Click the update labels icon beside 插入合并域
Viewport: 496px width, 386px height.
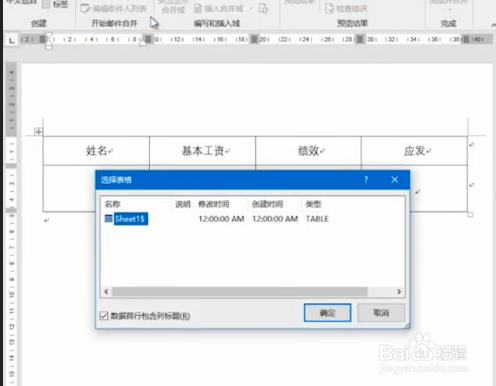pos(263,8)
